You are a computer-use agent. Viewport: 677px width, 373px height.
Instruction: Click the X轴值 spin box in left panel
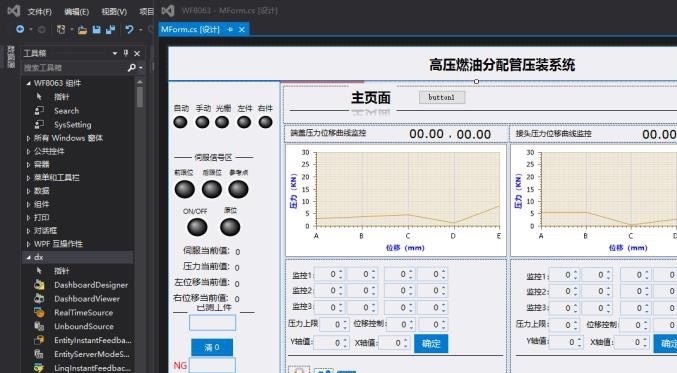(394, 343)
